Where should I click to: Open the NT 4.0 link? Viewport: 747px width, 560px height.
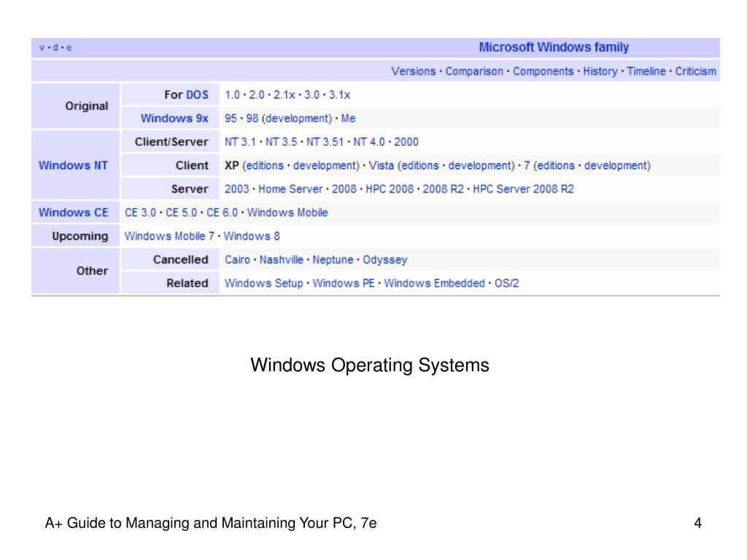368,142
